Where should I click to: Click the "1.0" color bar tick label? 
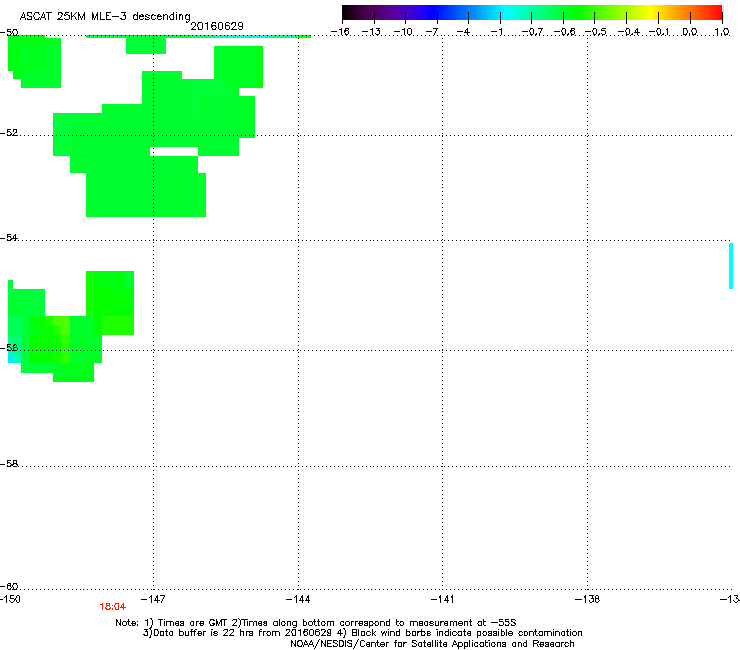point(722,32)
